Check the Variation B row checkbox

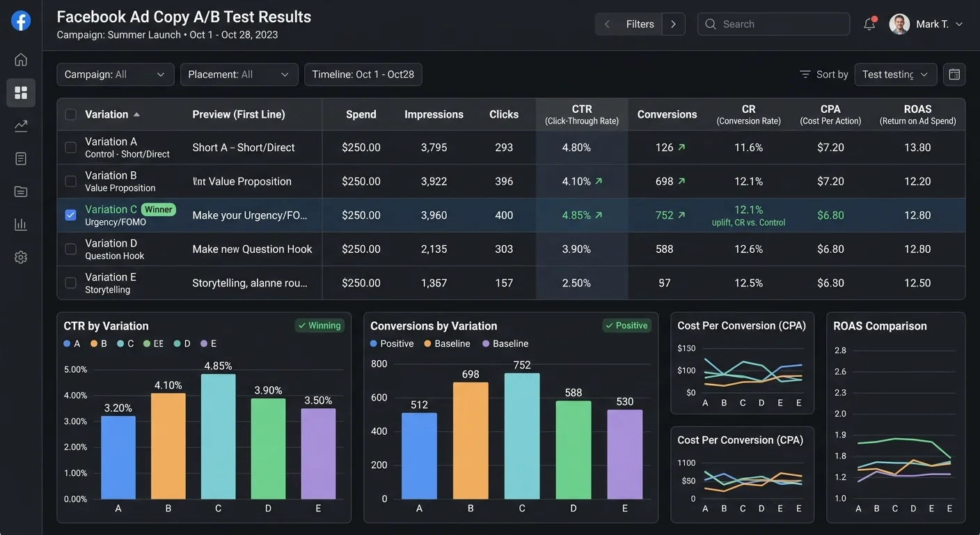[x=70, y=181]
